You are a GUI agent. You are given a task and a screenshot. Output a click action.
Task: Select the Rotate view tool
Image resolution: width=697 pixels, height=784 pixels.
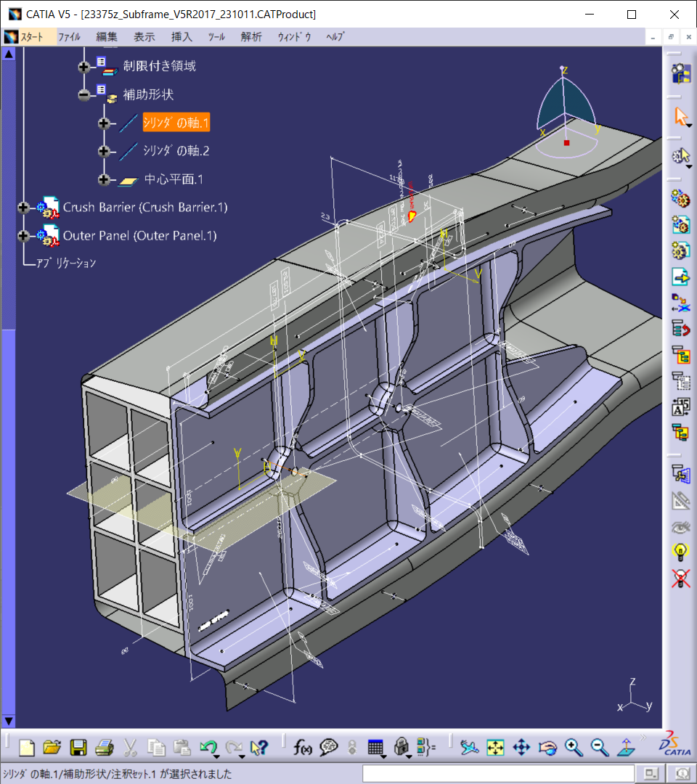point(547,748)
